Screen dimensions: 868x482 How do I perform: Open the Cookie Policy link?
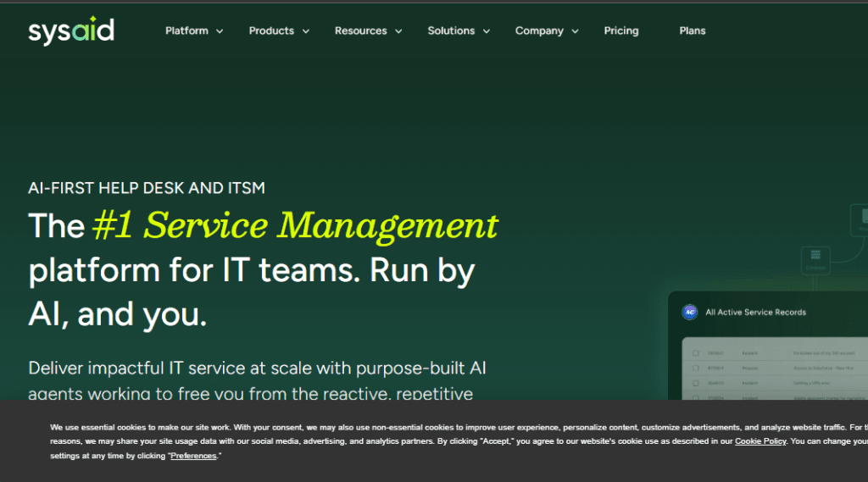tap(759, 441)
